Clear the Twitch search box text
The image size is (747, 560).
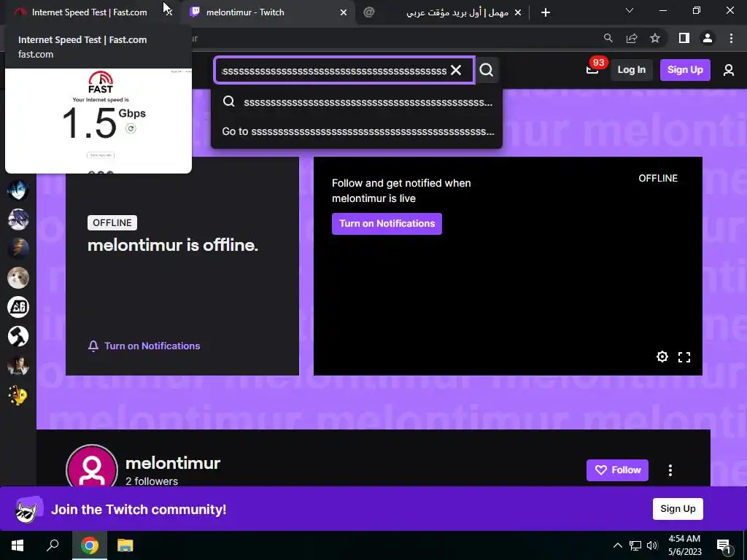pyautogui.click(x=456, y=70)
